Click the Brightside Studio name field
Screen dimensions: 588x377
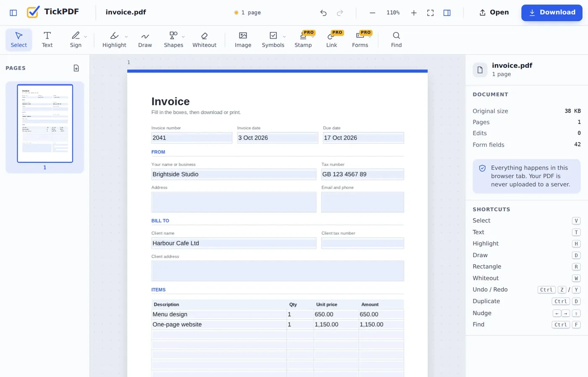(234, 174)
